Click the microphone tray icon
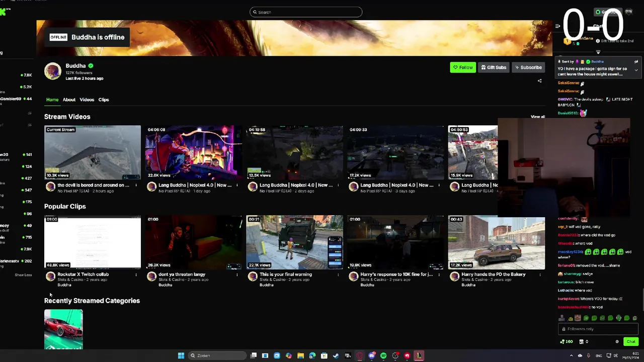Screen dimensions: 644x362 tap(589, 355)
